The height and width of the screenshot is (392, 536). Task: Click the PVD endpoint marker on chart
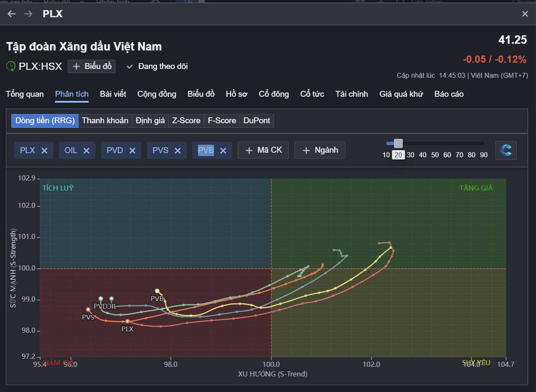tap(100, 299)
